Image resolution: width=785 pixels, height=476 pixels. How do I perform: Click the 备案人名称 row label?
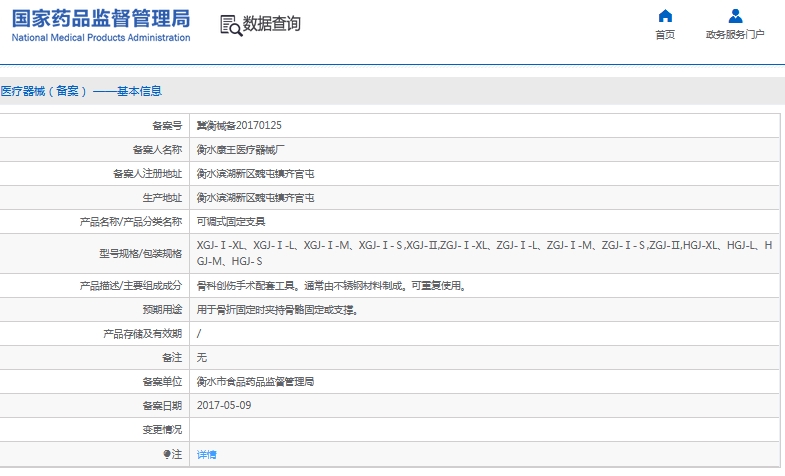pos(157,150)
